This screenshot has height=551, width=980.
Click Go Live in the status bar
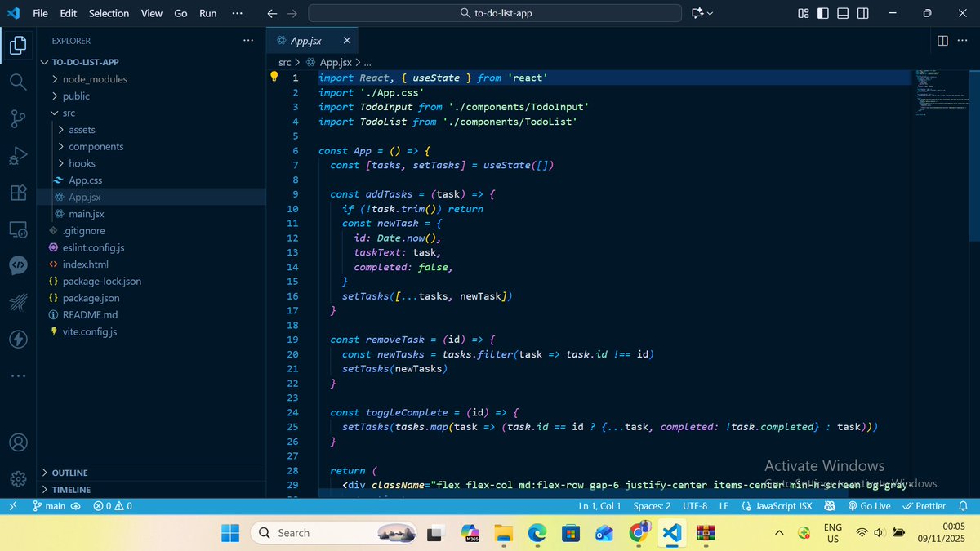tap(870, 505)
